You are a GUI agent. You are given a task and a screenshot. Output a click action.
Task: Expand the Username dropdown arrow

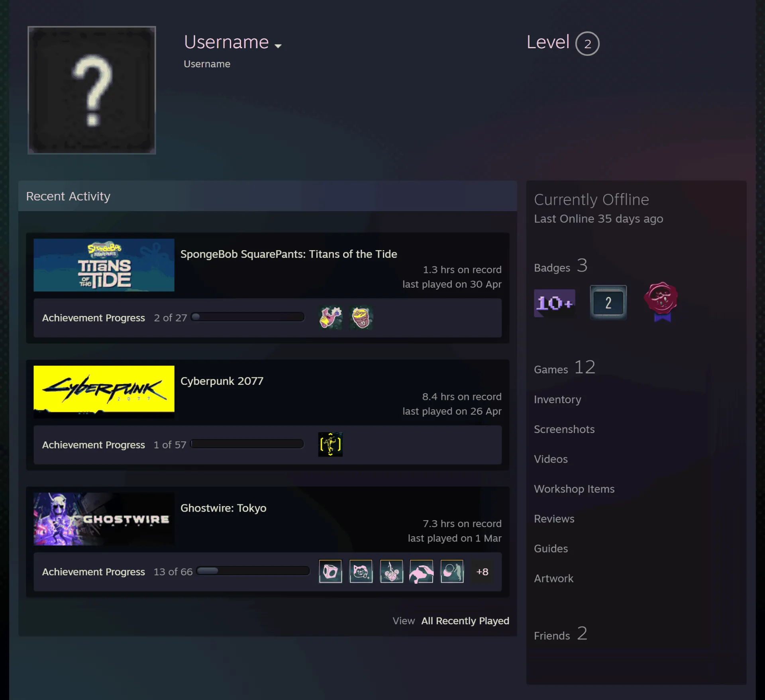pos(278,46)
